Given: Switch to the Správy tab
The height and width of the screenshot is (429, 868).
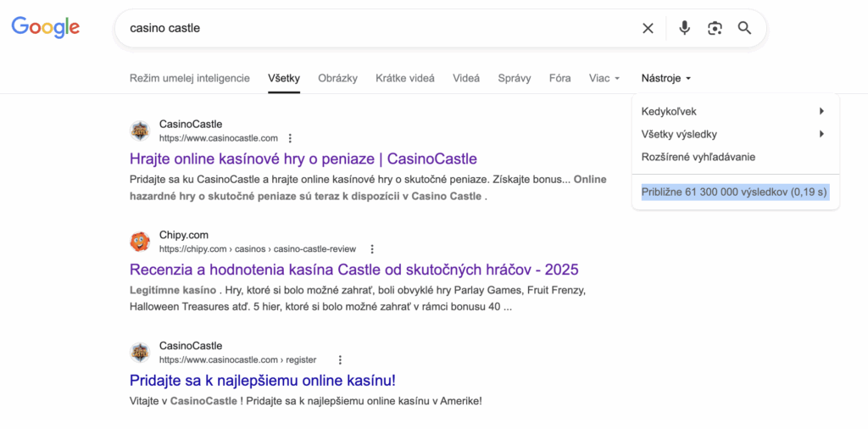Looking at the screenshot, I should pos(515,78).
